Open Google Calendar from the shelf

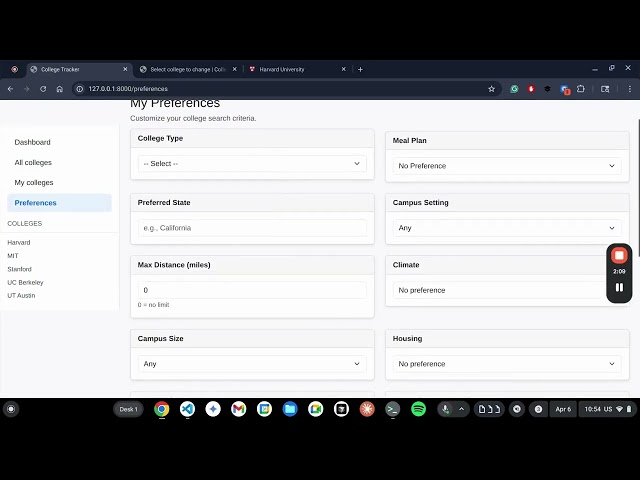coord(264,409)
